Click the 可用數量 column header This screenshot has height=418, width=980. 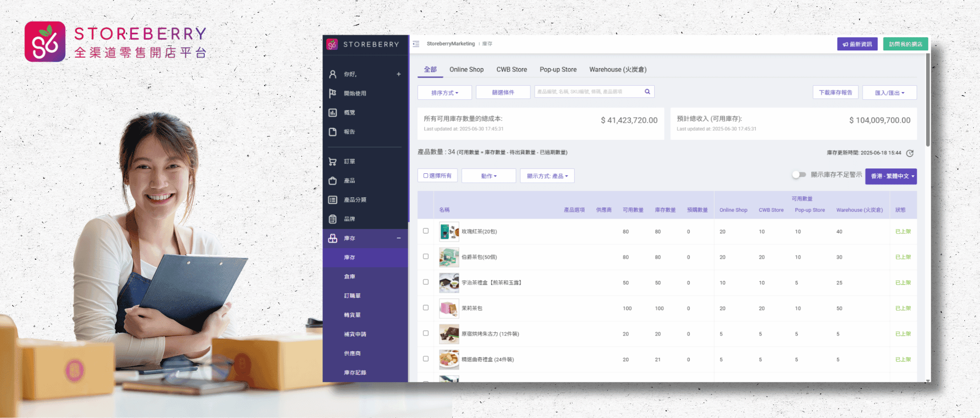[633, 210]
